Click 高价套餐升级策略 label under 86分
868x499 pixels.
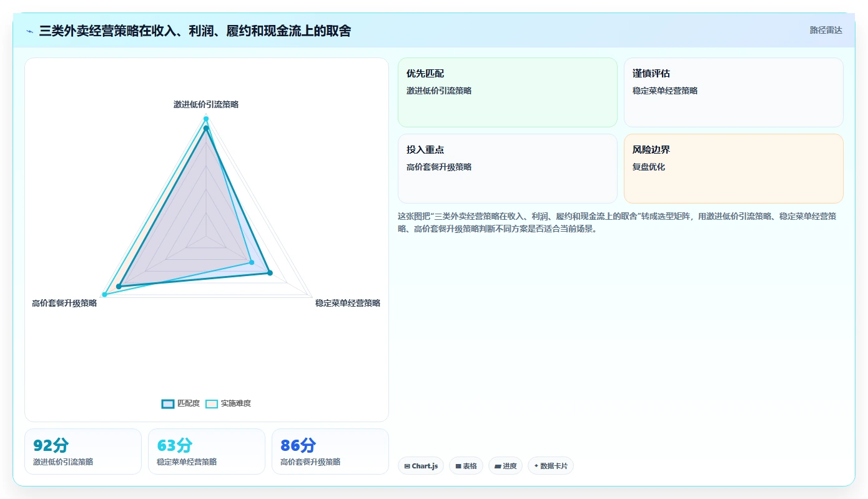click(310, 462)
